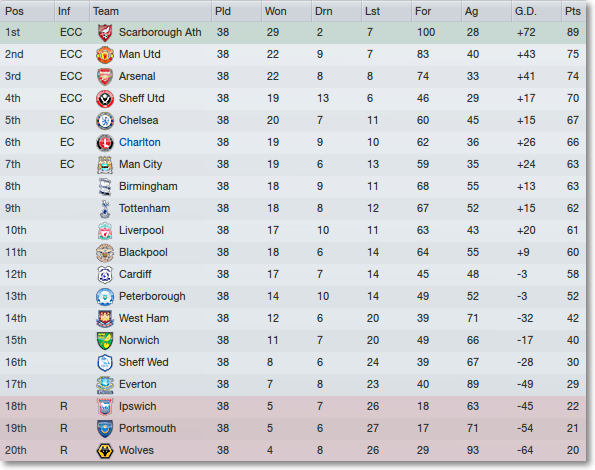The width and height of the screenshot is (595, 470).
Task: Select the Ipswich relegation row
Action: click(x=293, y=407)
